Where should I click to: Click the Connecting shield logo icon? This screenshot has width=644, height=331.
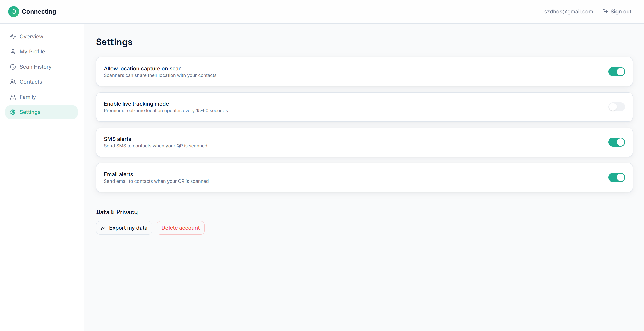(x=14, y=12)
